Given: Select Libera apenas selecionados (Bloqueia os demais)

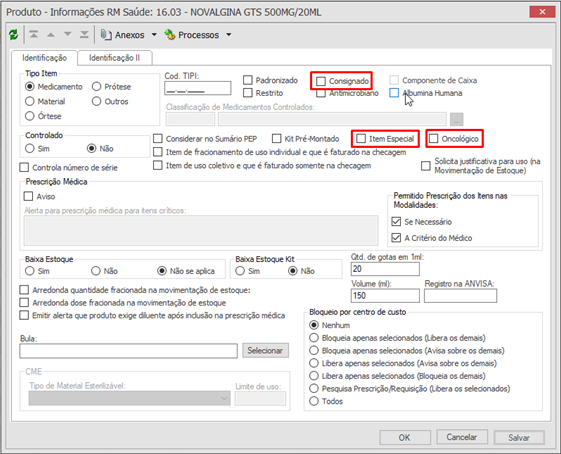Looking at the screenshot, I should point(314,376).
